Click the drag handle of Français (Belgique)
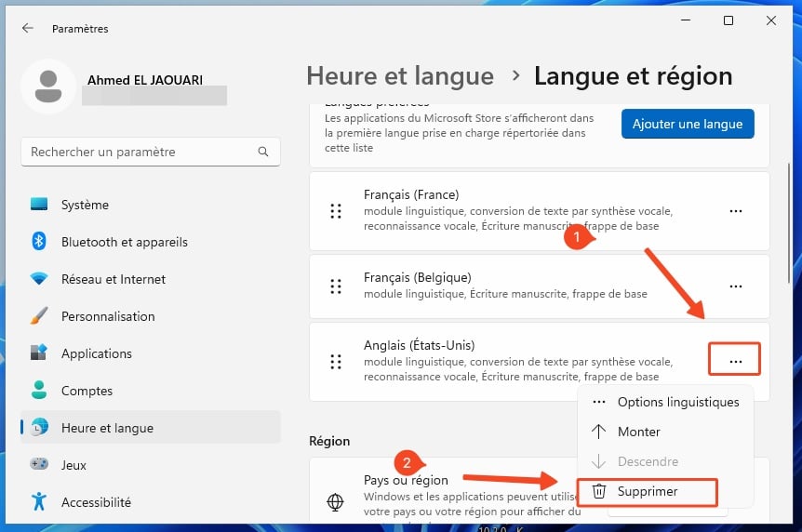The width and height of the screenshot is (802, 532). click(x=336, y=286)
